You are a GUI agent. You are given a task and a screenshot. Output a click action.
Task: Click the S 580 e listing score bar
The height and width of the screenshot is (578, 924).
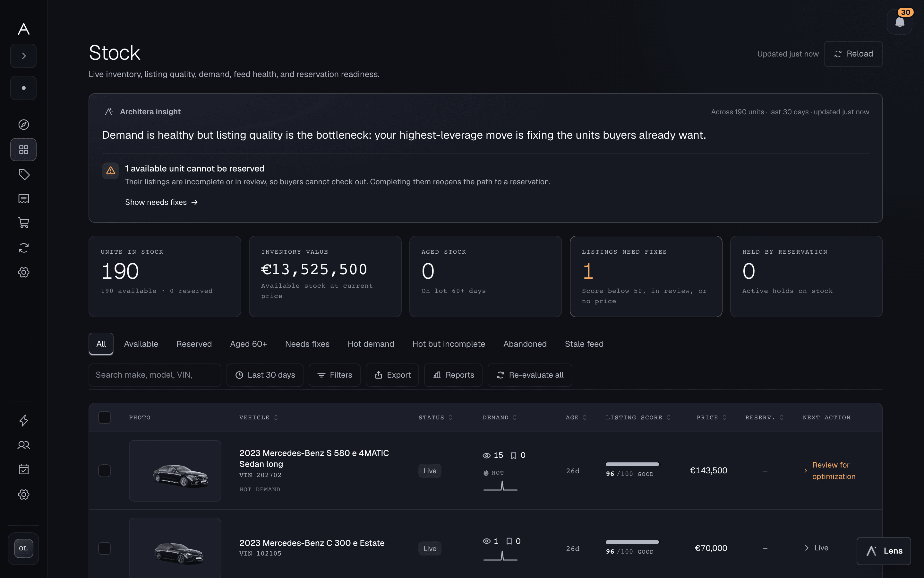632,464
